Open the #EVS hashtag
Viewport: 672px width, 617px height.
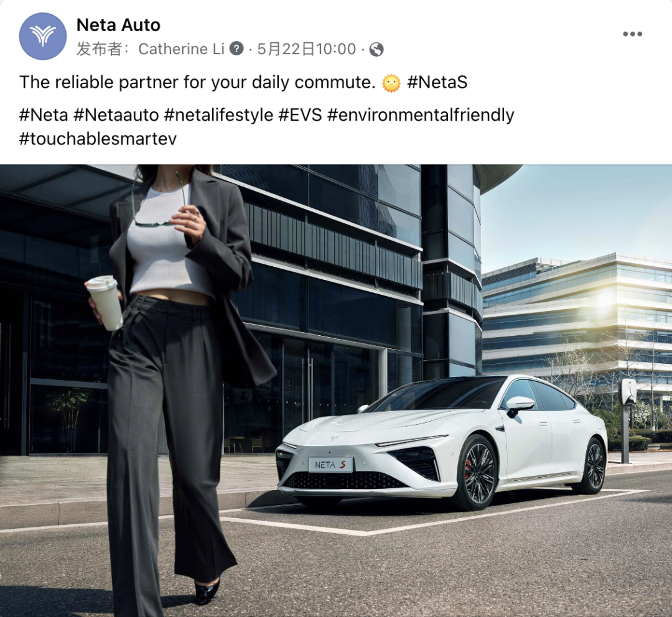coord(300,115)
